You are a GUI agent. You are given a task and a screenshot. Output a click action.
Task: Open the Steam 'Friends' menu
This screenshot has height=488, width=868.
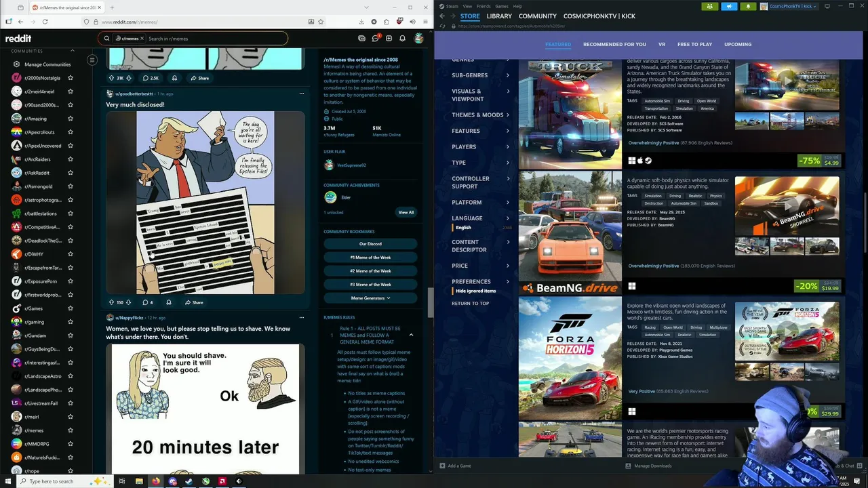click(484, 6)
